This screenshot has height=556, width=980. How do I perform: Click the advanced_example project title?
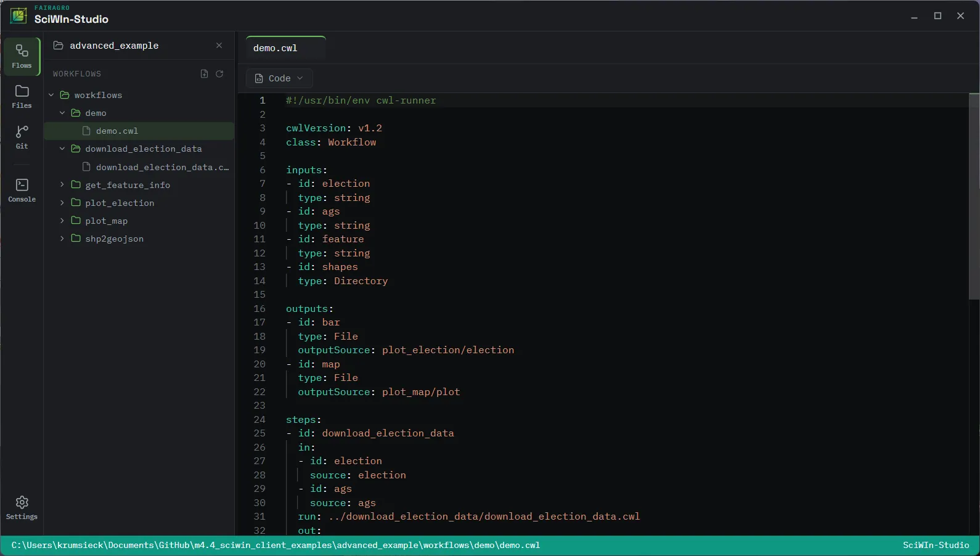coord(114,46)
